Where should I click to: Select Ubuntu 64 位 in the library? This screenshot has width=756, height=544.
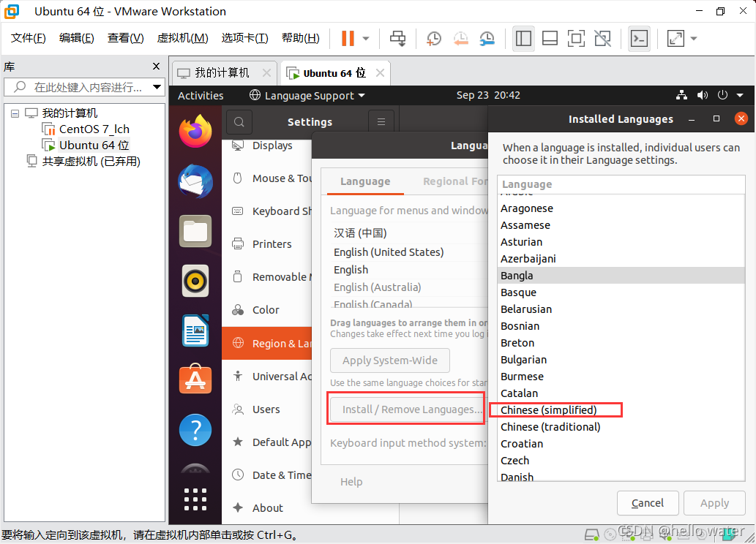pyautogui.click(x=94, y=145)
